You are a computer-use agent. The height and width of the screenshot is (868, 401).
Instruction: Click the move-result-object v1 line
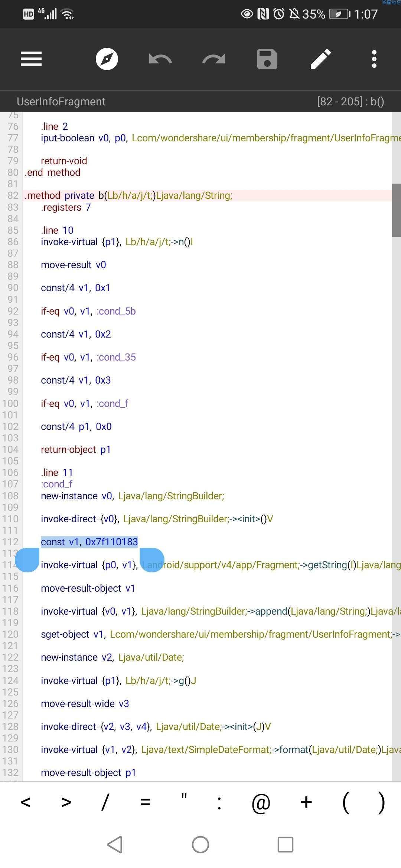88,588
